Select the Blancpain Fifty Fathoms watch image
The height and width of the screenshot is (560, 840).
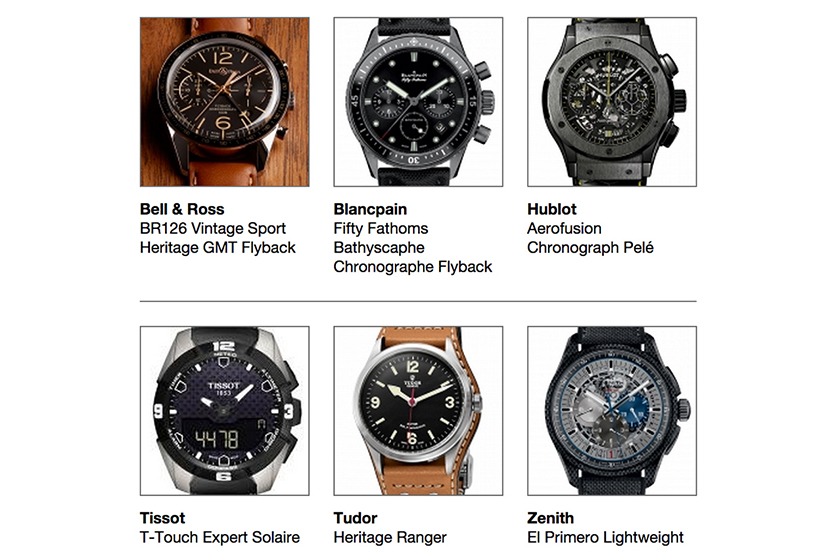click(x=418, y=102)
